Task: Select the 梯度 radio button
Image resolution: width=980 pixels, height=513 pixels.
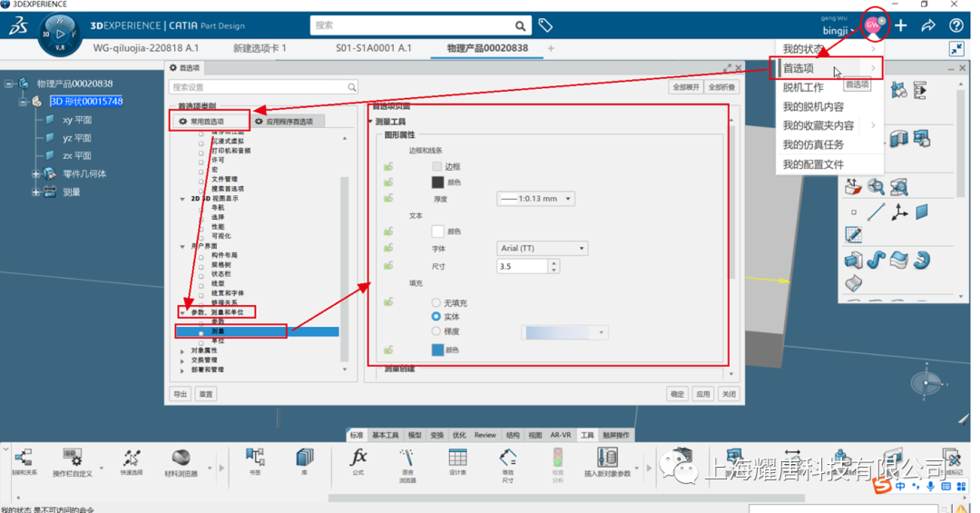Action: point(436,330)
